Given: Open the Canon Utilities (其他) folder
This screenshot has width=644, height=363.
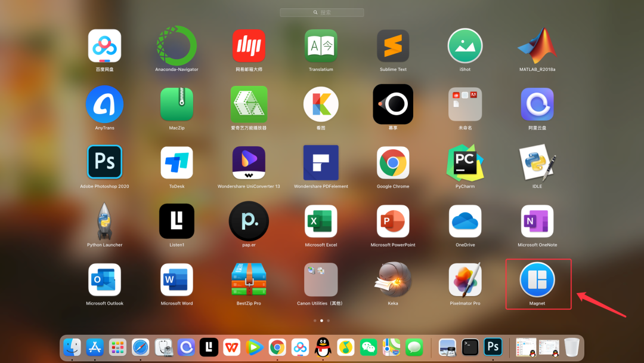Looking at the screenshot, I should [x=321, y=279].
